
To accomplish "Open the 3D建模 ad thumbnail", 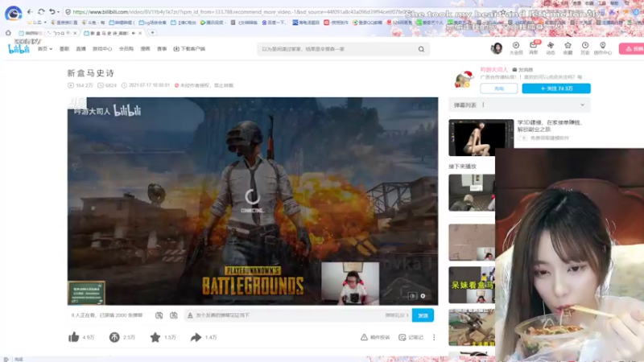I will point(481,138).
